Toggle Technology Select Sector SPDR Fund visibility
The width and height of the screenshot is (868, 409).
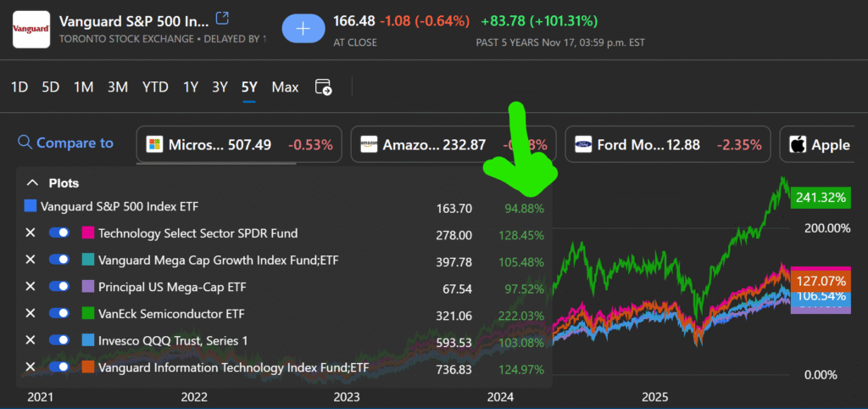58,233
